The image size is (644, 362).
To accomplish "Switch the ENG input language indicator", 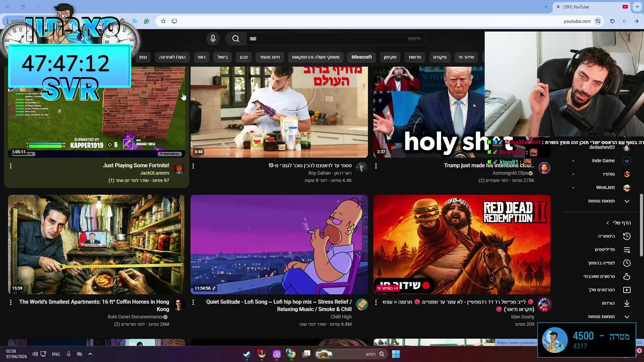I will point(56,354).
